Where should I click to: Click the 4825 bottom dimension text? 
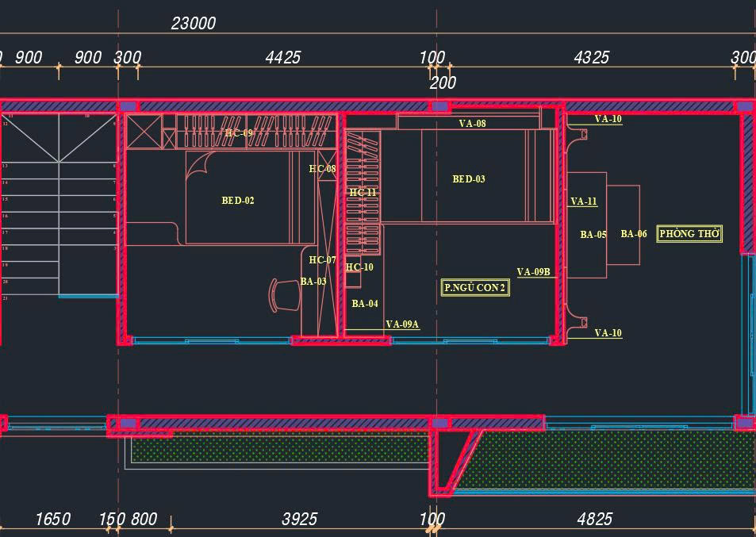click(594, 520)
